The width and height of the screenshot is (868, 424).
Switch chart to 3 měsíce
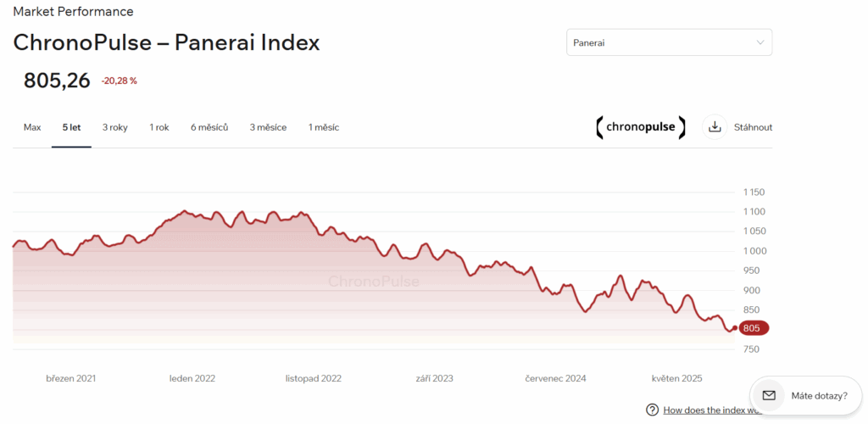[268, 127]
